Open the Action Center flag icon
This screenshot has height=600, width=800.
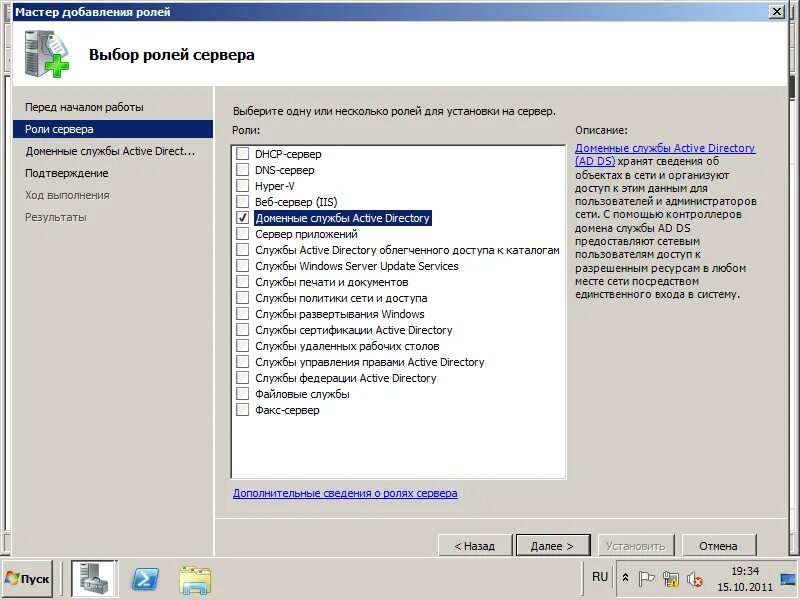tap(646, 579)
